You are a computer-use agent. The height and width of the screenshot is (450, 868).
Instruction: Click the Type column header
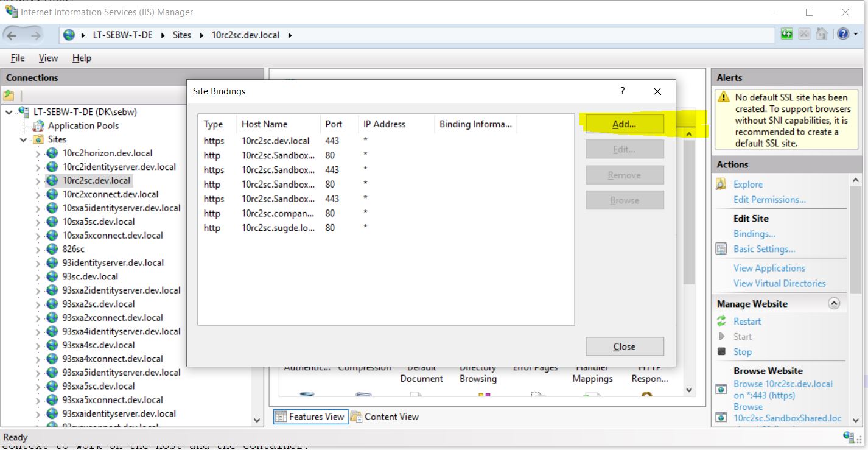click(218, 124)
